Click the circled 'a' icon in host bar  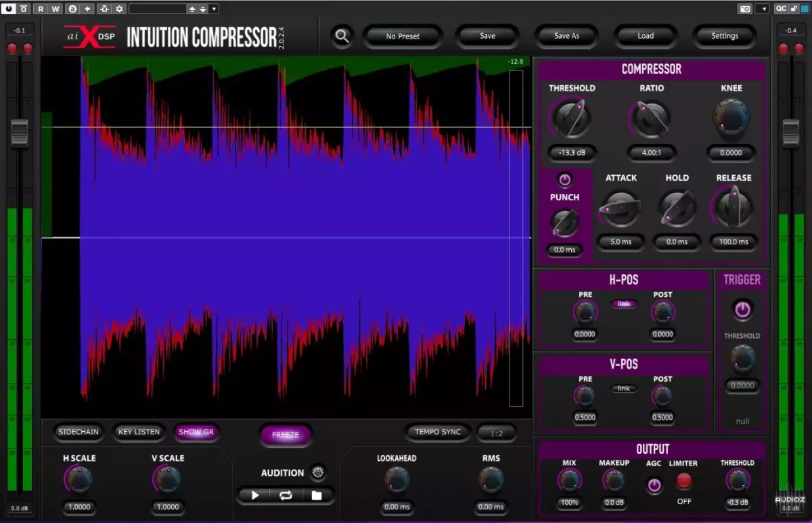72,9
